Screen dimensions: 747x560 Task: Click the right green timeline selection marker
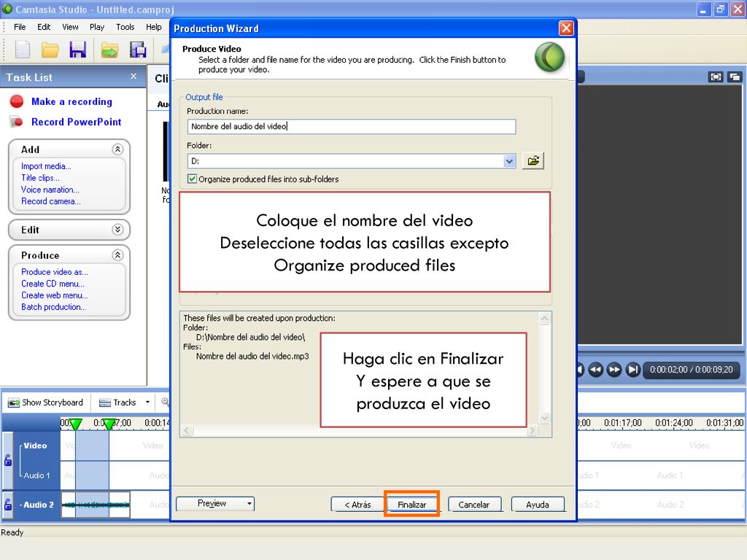click(x=109, y=424)
